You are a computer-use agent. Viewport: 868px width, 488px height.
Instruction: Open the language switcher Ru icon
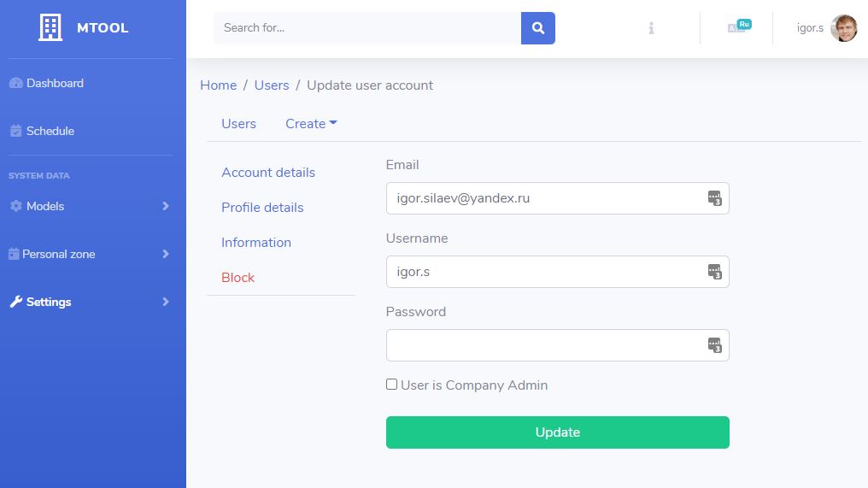(x=740, y=26)
